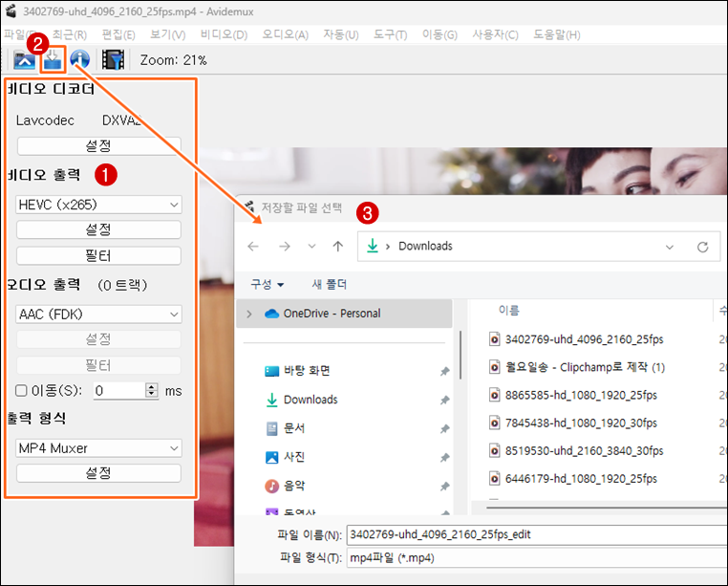Screen dimensions: 728x586
Task: Click 설정 under video decoder
Action: [98, 146]
